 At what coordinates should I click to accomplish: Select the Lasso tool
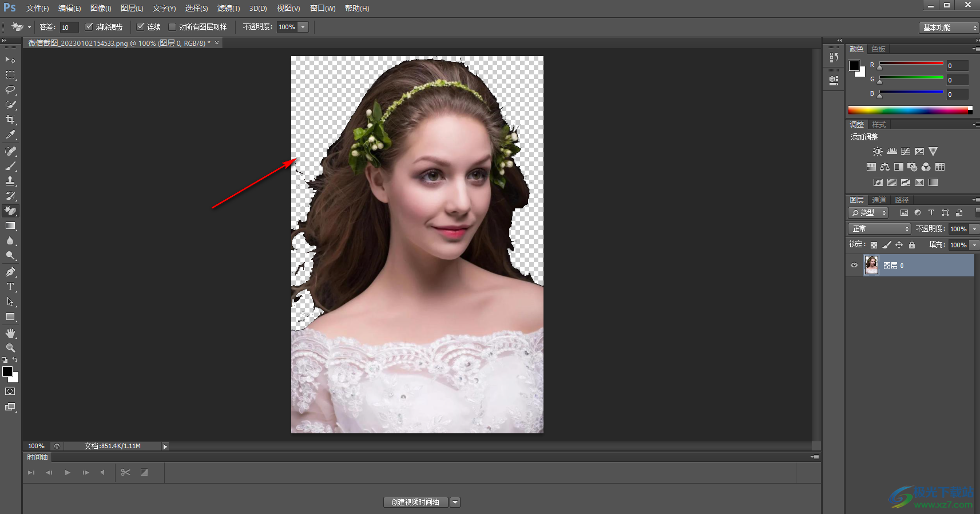tap(10, 90)
